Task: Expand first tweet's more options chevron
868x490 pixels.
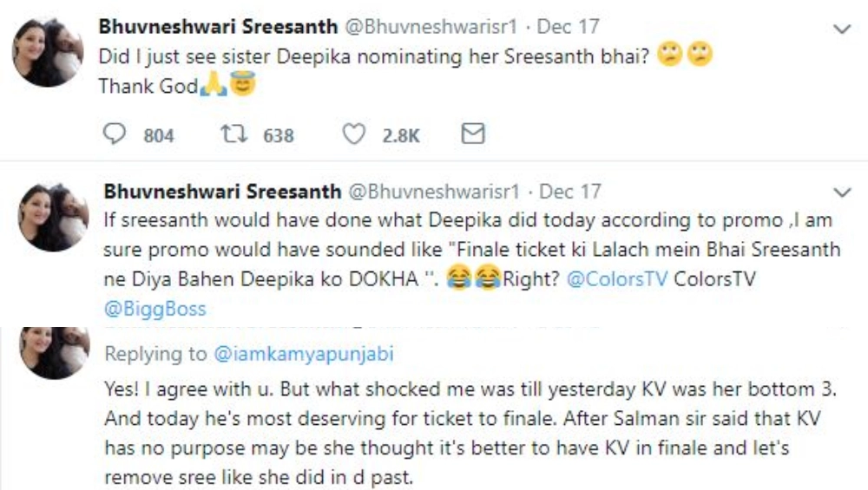Action: pyautogui.click(x=841, y=29)
